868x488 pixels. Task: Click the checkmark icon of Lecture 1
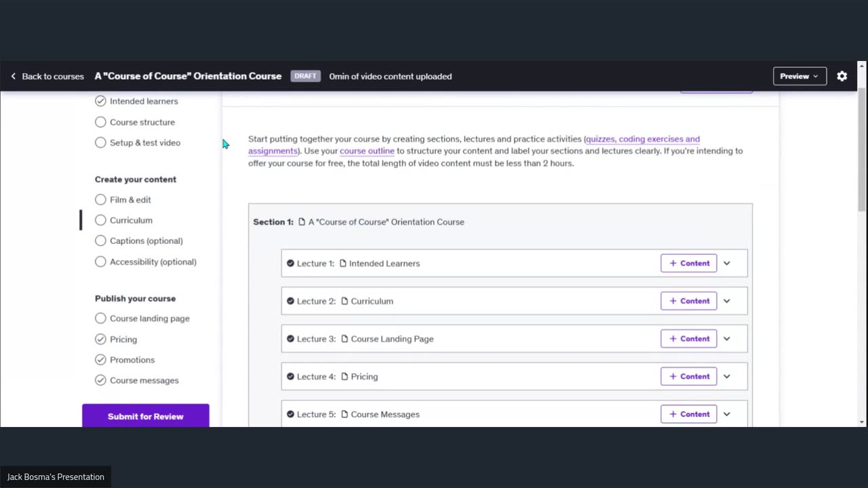point(290,264)
